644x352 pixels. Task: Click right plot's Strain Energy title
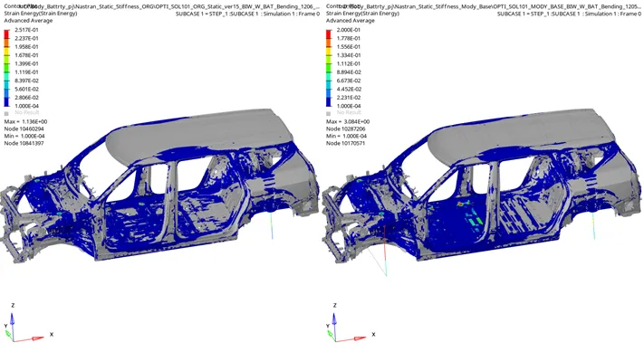(x=362, y=14)
